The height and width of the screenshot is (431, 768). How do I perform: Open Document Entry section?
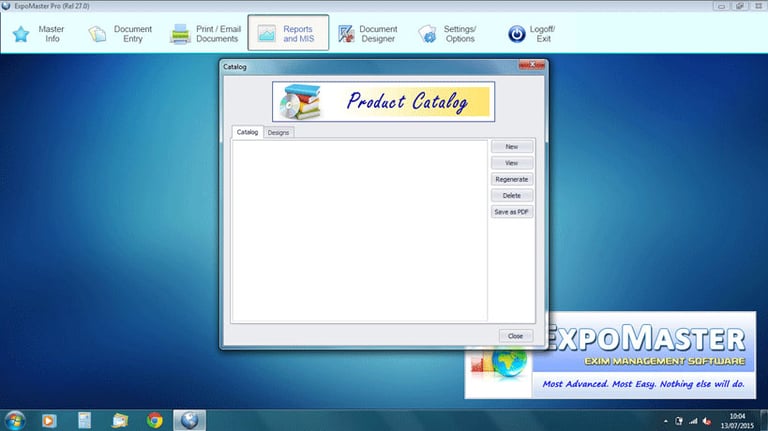pyautogui.click(x=120, y=33)
